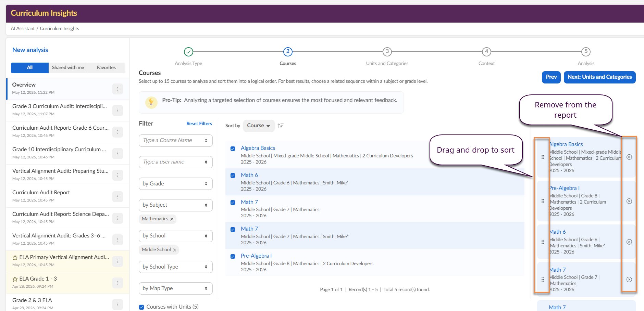Open the Sort by Course dropdown

click(x=259, y=126)
